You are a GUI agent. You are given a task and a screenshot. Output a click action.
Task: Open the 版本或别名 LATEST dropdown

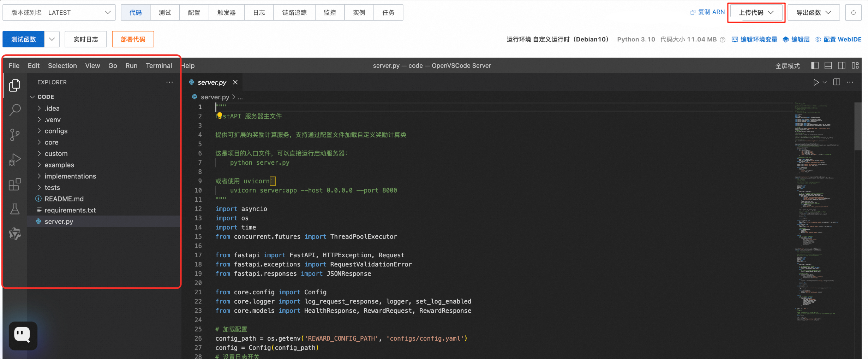[x=59, y=13]
